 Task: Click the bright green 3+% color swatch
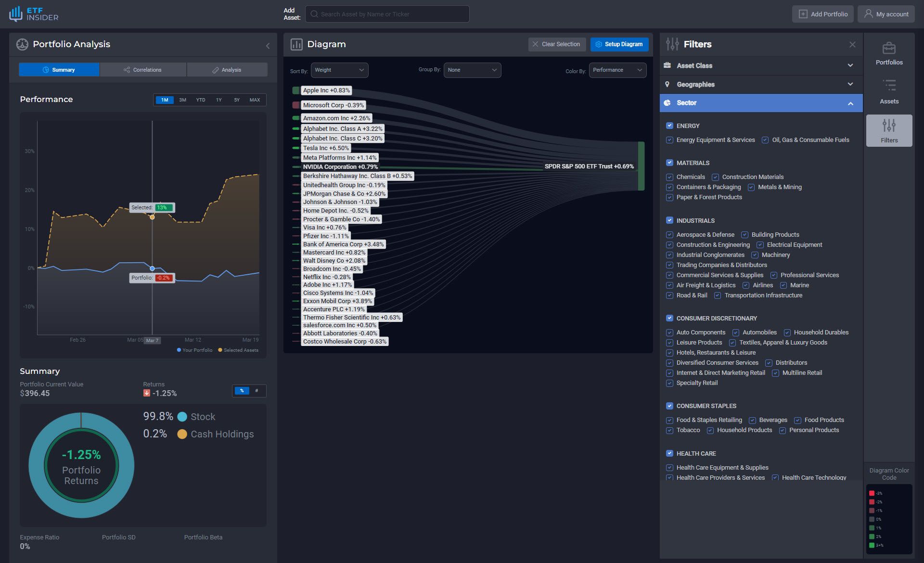click(871, 545)
